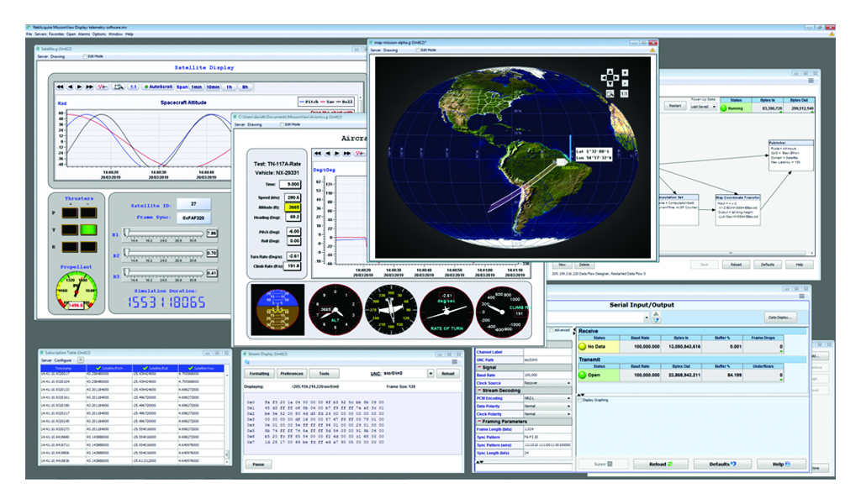Collapse the Stream Decoding section
This screenshot has height=504, width=861.
tap(479, 391)
